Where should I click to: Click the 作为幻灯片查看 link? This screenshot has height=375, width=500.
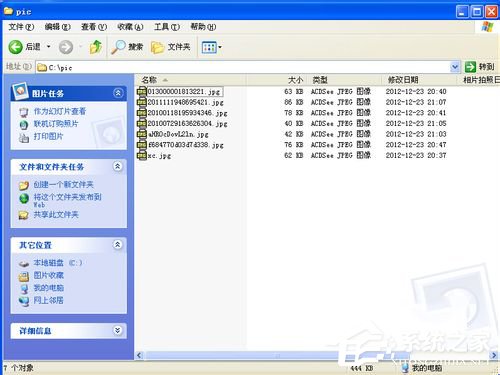click(x=60, y=111)
